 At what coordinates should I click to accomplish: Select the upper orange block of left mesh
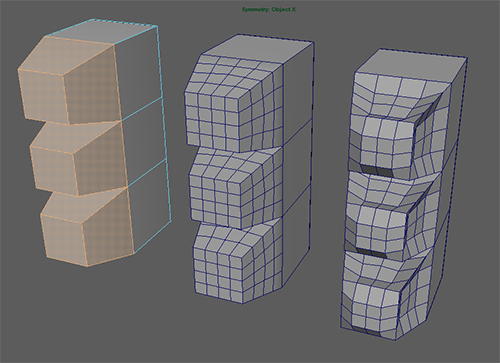[x=68, y=82]
